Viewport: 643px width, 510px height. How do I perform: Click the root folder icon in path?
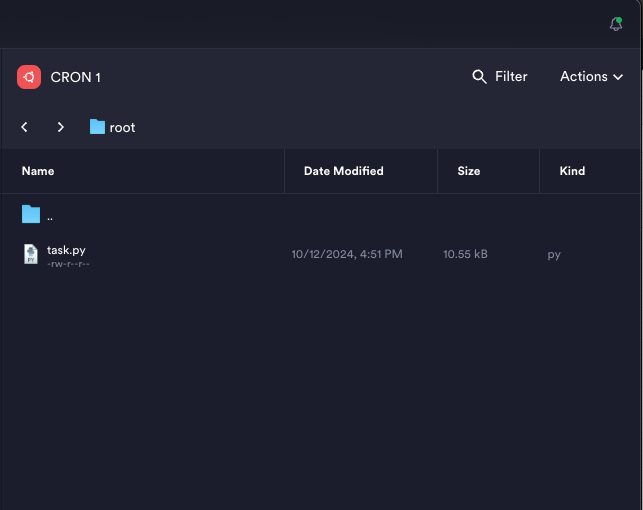click(97, 127)
